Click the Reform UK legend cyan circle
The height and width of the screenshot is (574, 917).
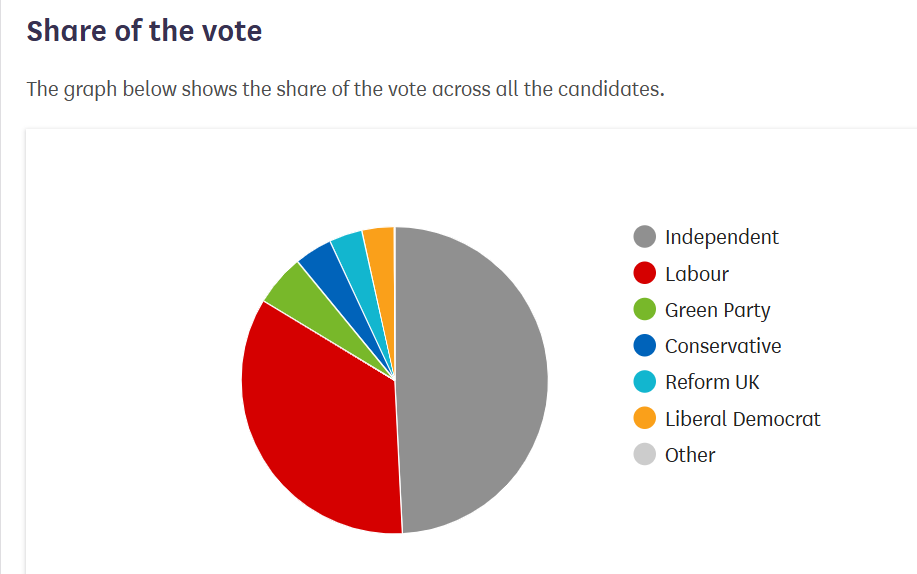(645, 382)
